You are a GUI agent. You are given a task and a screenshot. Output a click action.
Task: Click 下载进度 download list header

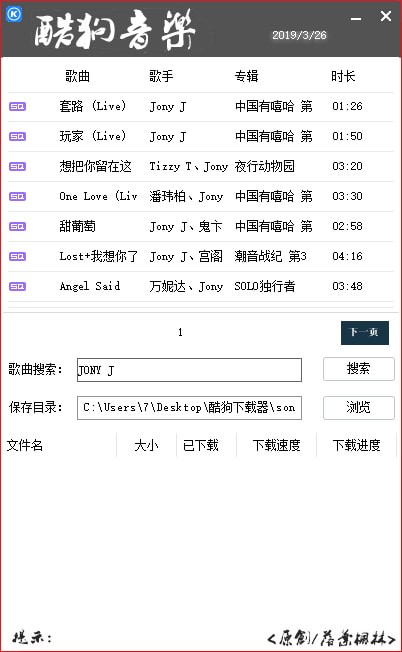[x=357, y=445]
